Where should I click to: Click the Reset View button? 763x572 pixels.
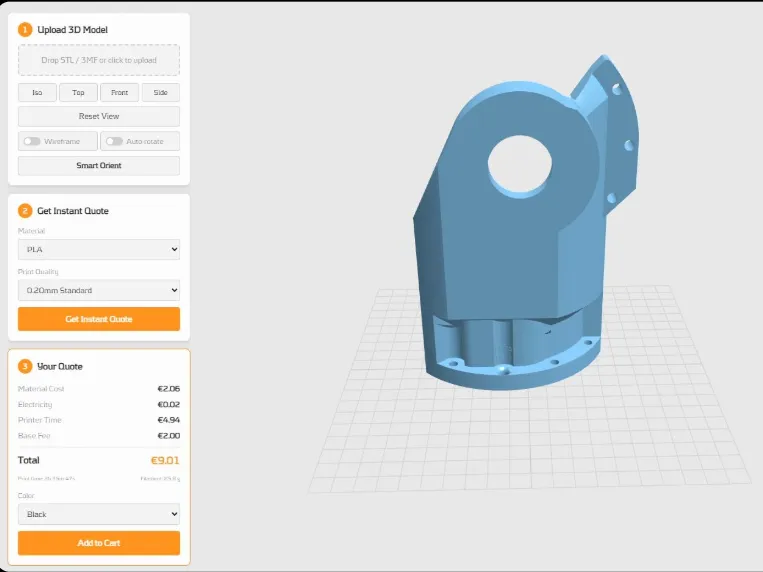(99, 116)
